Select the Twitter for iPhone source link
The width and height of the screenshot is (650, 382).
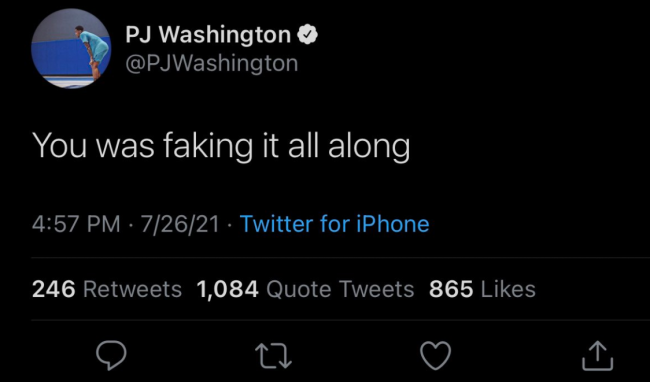click(x=335, y=224)
